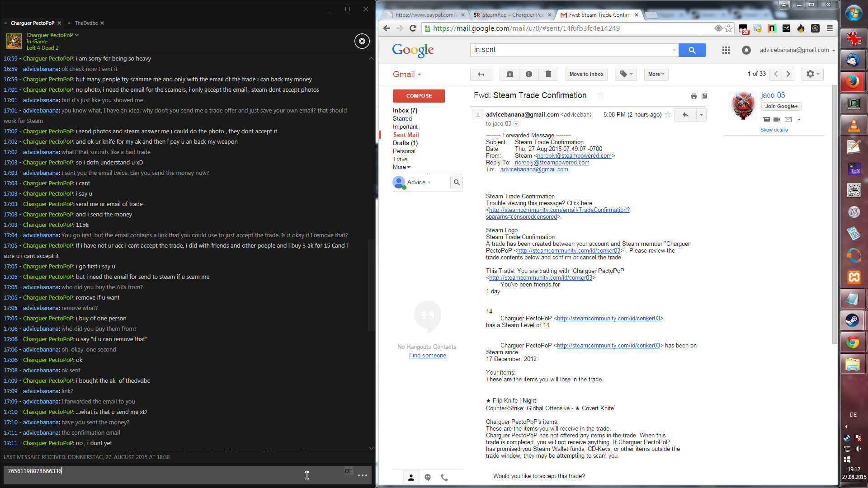Open the Google apps grid

[x=726, y=50]
